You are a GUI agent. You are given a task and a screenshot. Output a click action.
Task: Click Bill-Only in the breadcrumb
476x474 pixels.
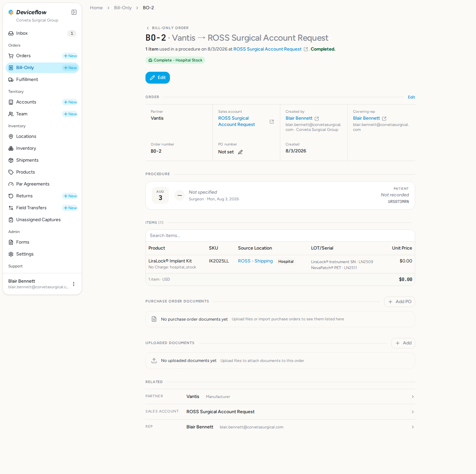[123, 8]
